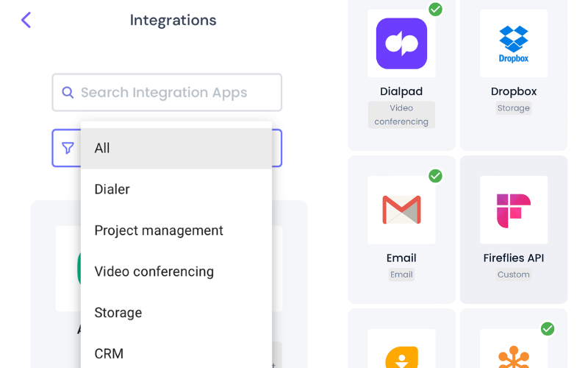The image size is (588, 368).
Task: Click the search magnifier icon
Action: pyautogui.click(x=68, y=93)
